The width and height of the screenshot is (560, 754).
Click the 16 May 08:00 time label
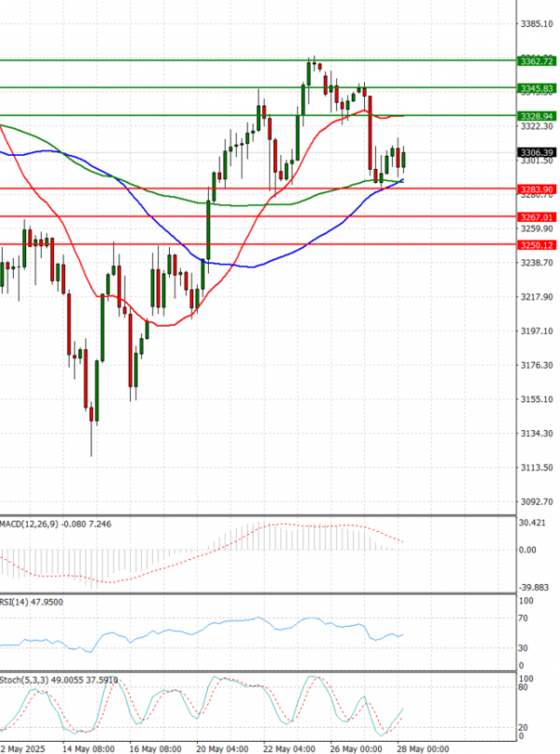(x=155, y=748)
